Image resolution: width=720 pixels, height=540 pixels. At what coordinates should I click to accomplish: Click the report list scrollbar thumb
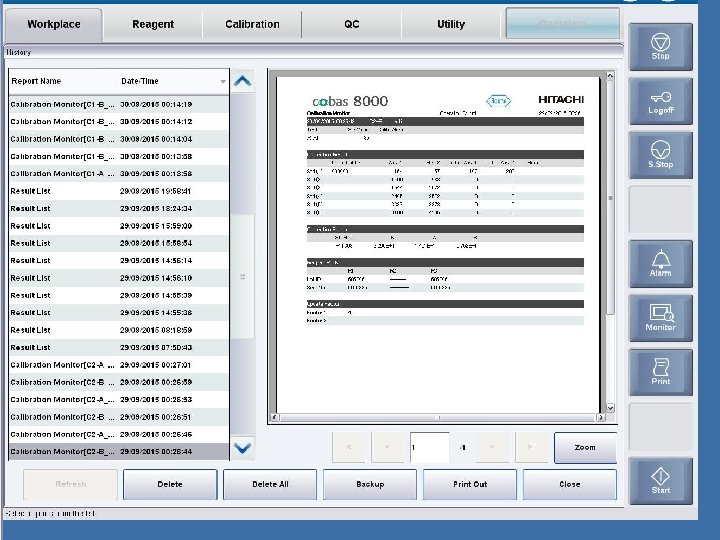tap(242, 277)
